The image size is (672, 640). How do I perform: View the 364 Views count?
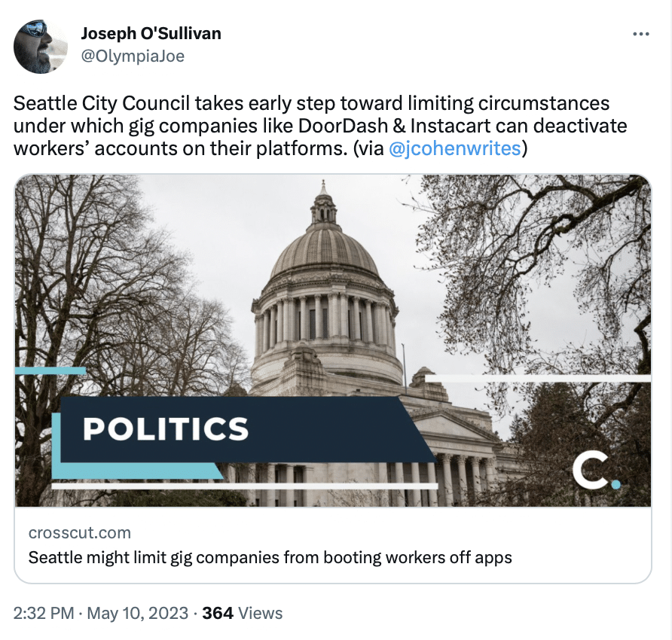coord(242,613)
